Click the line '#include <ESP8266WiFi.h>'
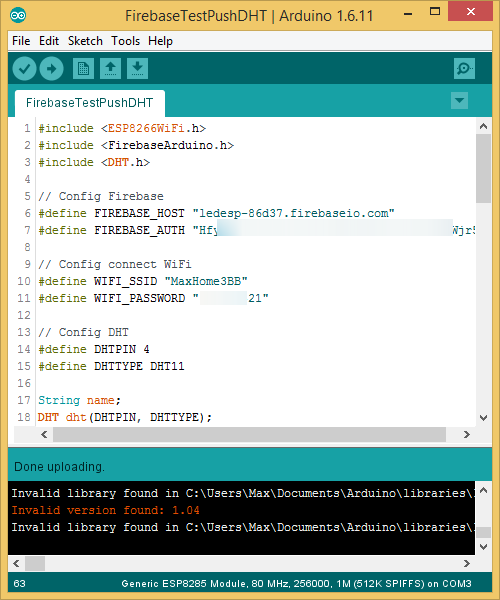This screenshot has height=600, width=500. tap(122, 128)
